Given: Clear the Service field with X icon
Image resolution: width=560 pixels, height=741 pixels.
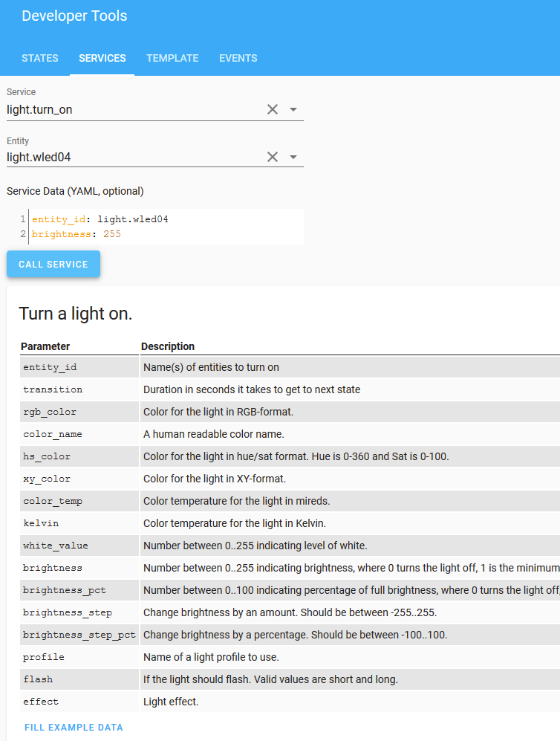Looking at the screenshot, I should pos(273,110).
